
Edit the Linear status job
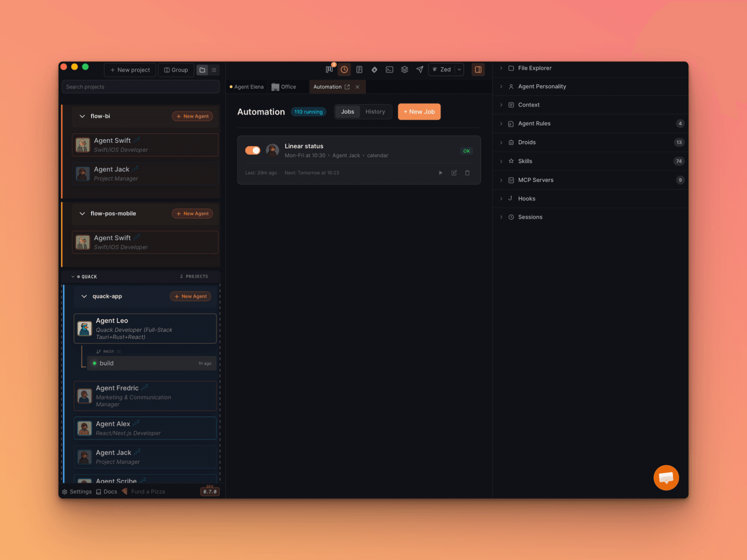click(x=454, y=173)
